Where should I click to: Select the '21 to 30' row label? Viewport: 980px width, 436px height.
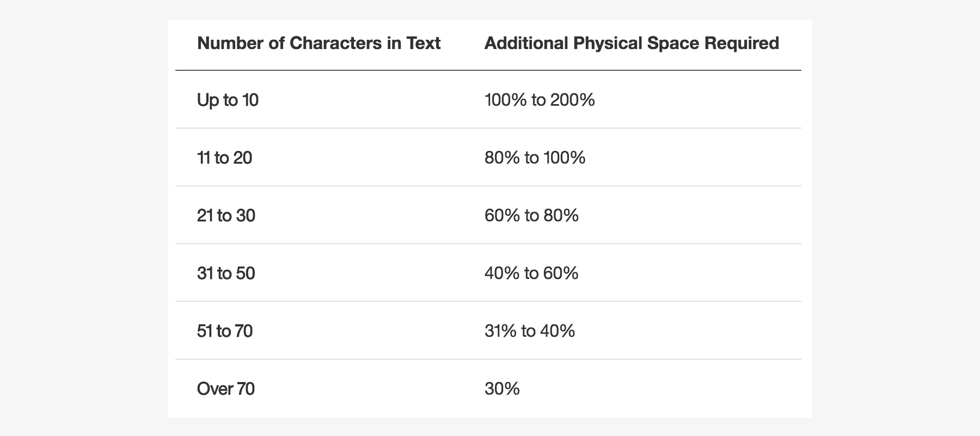pyautogui.click(x=226, y=216)
